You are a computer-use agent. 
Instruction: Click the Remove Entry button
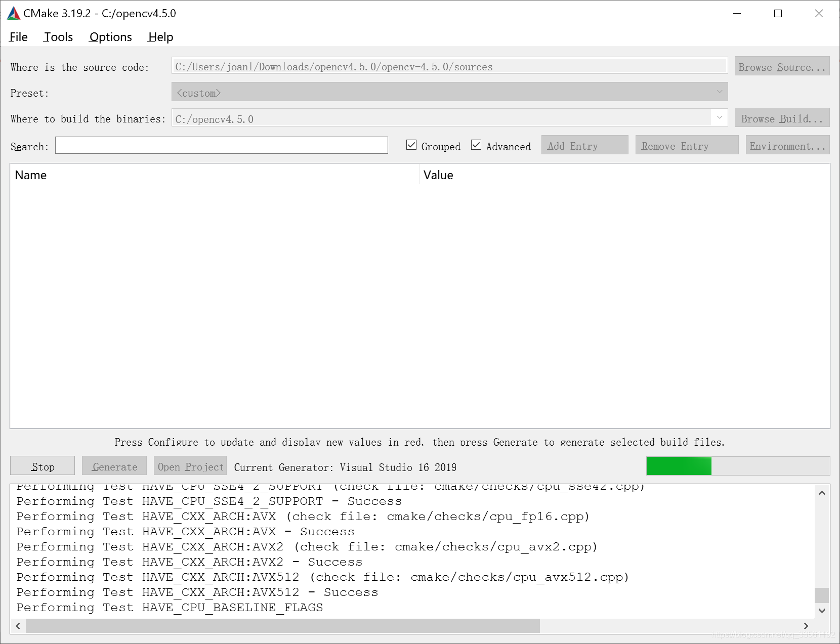[686, 145]
